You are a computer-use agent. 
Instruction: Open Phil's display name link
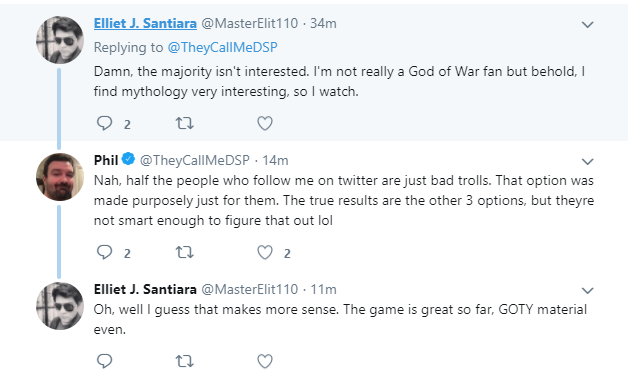[106, 160]
